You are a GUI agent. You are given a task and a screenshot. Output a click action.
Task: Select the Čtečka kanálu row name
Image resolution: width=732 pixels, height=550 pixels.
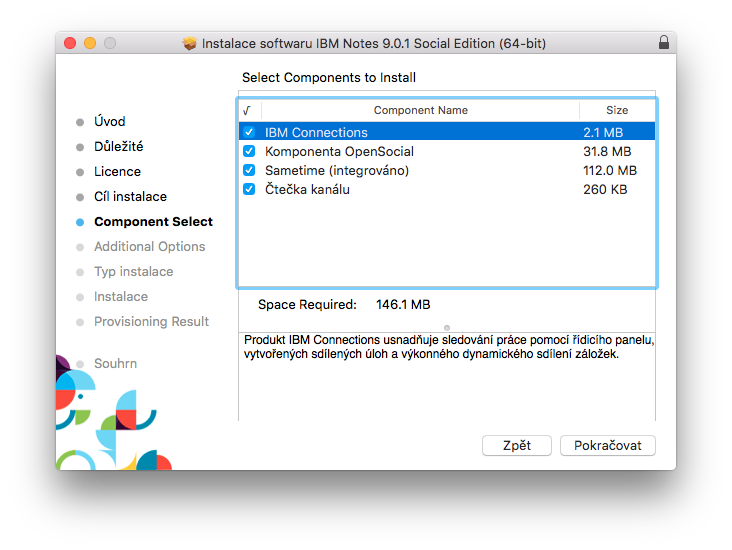click(307, 190)
